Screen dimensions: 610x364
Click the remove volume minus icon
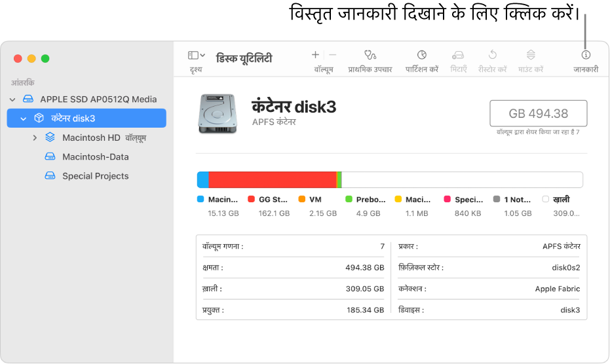point(333,55)
